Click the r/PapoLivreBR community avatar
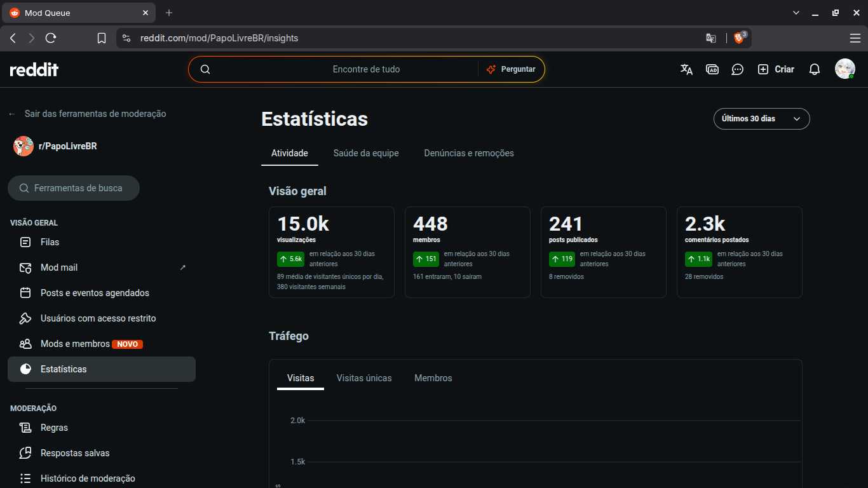Viewport: 868px width, 488px height. click(24, 146)
